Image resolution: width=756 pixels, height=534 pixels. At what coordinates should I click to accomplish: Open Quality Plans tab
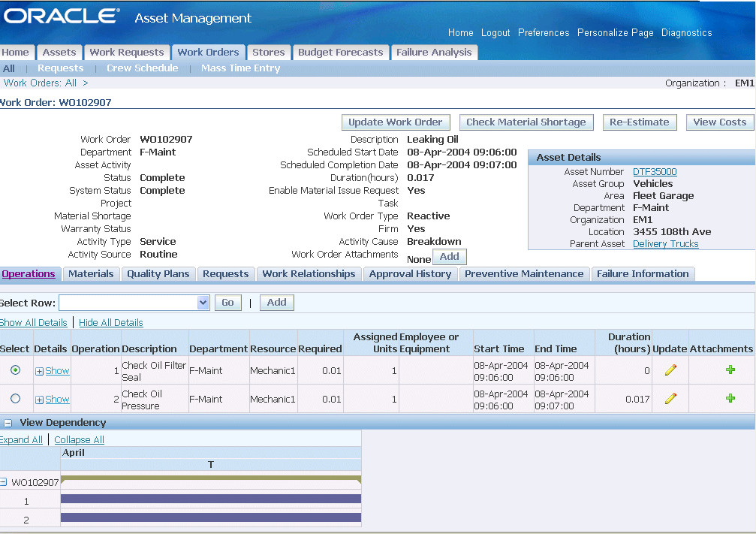(x=158, y=274)
